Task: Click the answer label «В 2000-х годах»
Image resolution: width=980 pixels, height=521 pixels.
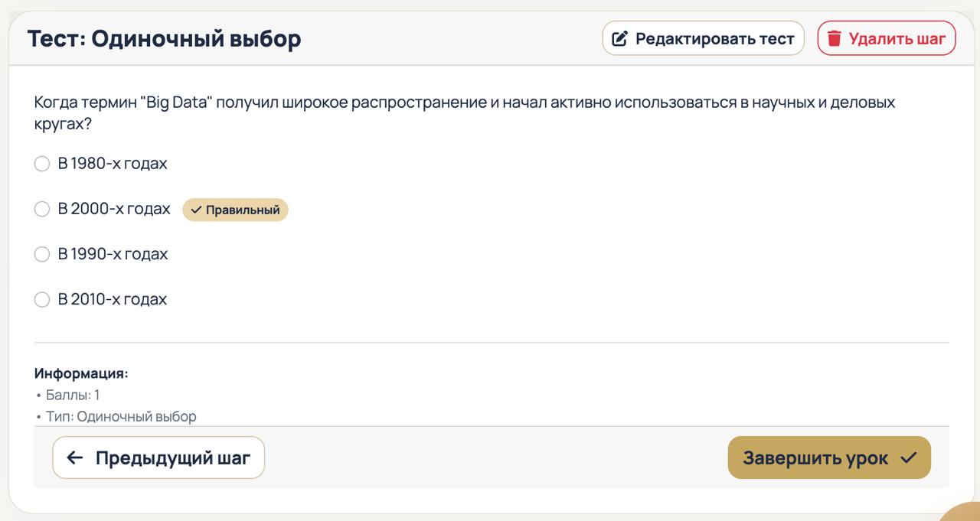Action: click(x=114, y=209)
